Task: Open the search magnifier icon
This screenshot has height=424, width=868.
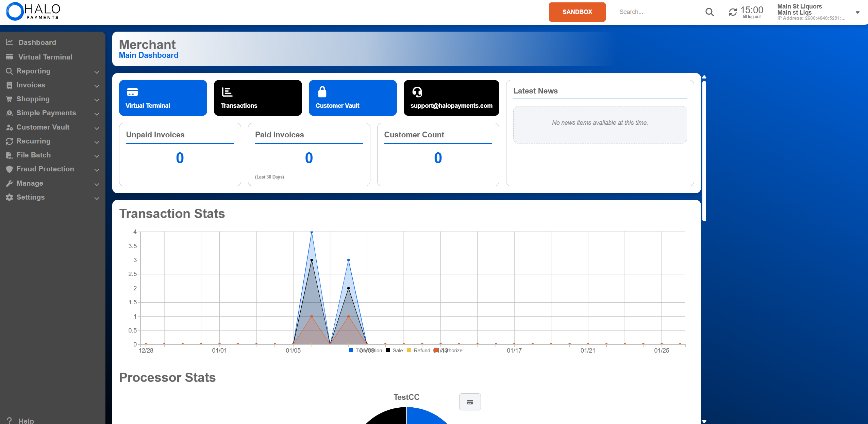Action: coord(710,12)
